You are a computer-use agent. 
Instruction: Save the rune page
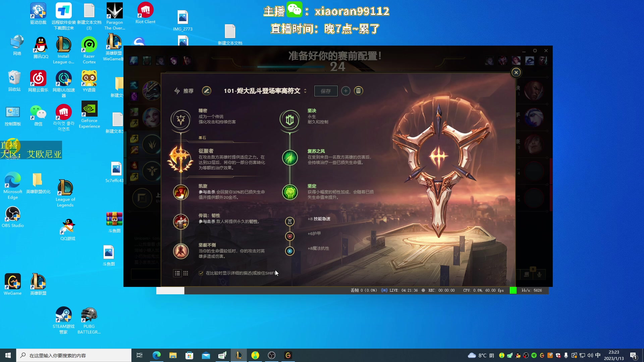tap(326, 91)
